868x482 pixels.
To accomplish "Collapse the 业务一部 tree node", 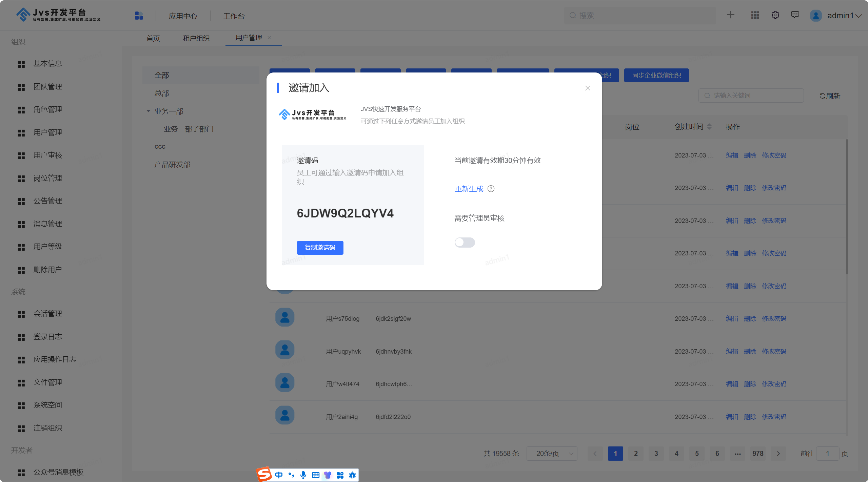I will click(148, 111).
